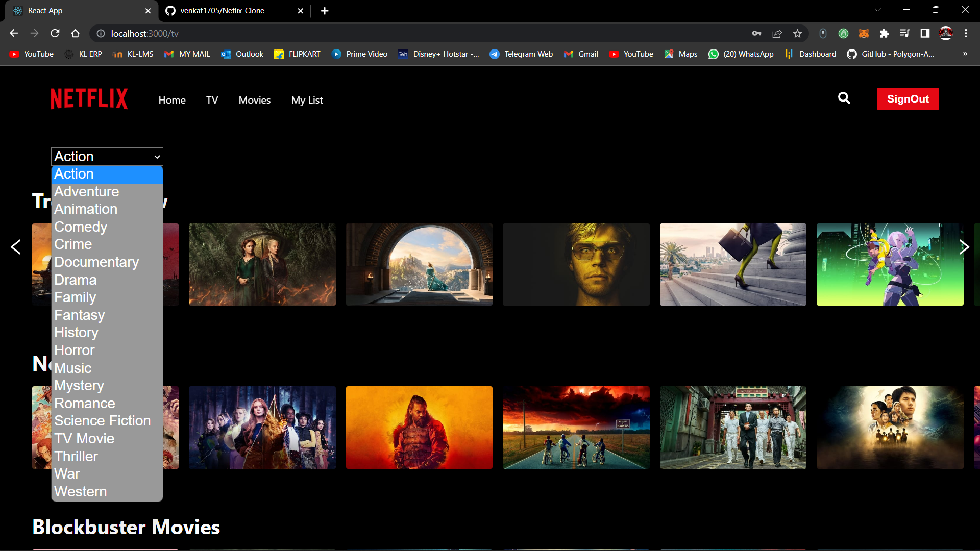Click the Netflix logo

[x=89, y=99]
